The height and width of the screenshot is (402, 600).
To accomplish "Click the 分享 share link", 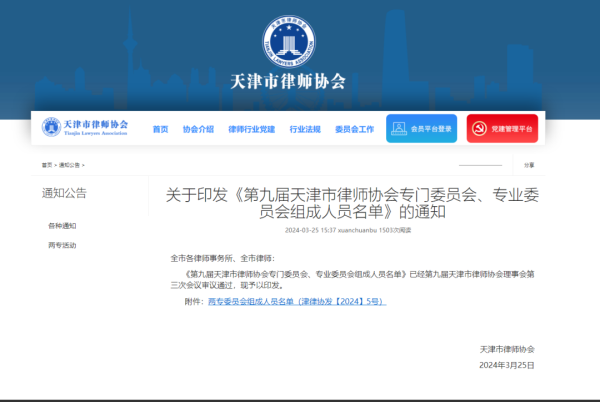I will [x=530, y=165].
